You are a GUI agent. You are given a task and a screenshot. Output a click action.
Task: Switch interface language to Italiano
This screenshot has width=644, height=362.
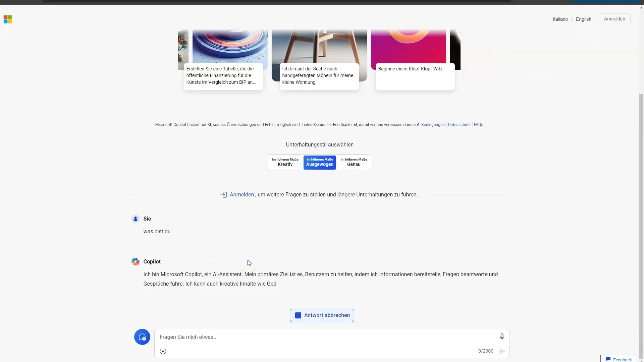click(560, 19)
